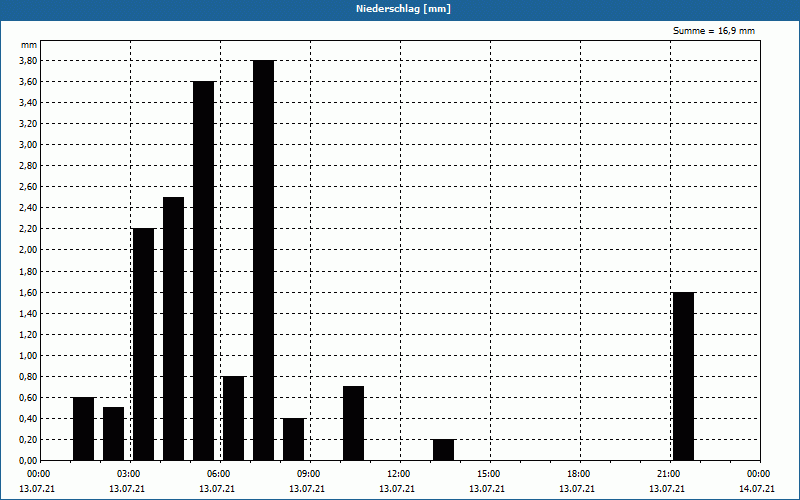Click the 0,80 y-axis label
The image size is (800, 500).
click(x=29, y=377)
